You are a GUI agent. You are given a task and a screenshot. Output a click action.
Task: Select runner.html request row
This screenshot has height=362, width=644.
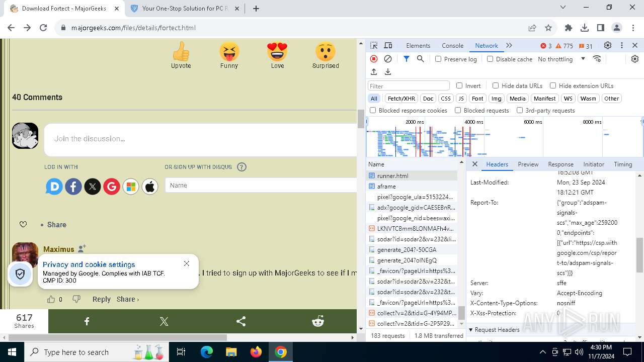[x=412, y=175]
